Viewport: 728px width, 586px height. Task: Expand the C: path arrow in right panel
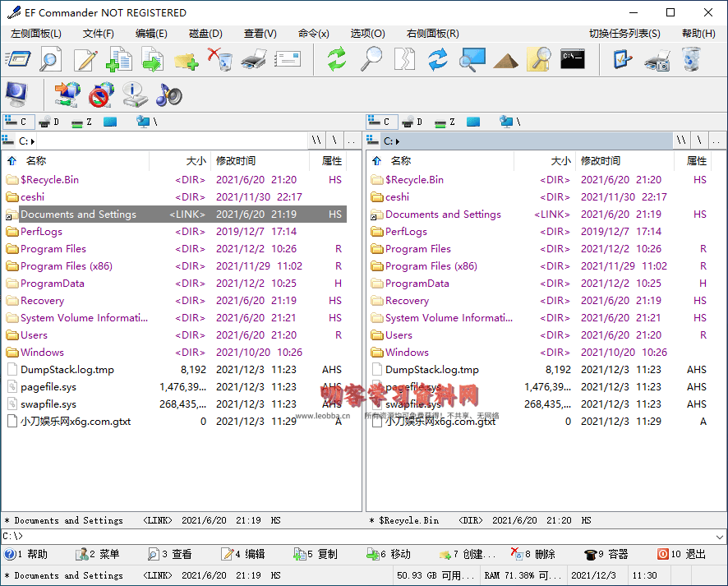(x=398, y=141)
